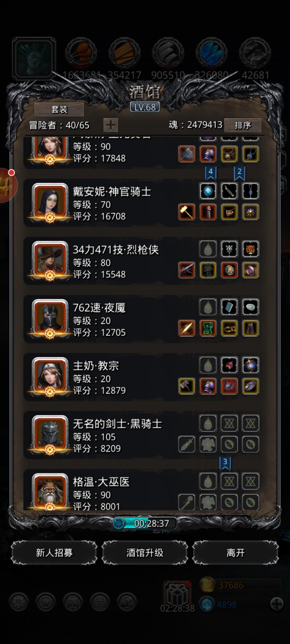Tap the empty staff slot of 格温·大巫医
This screenshot has width=290, height=644.
pos(187,502)
